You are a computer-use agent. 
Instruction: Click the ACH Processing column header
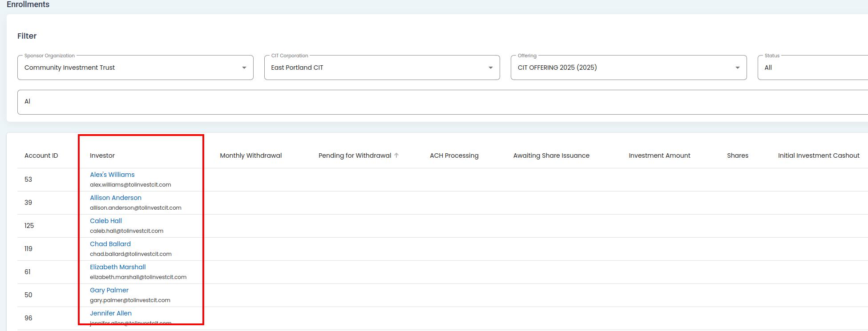click(454, 156)
